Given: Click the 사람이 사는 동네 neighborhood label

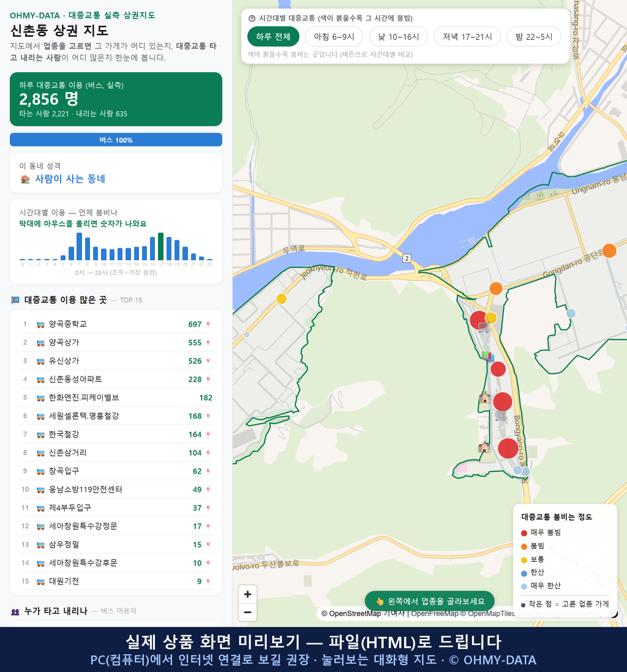Looking at the screenshot, I should [x=70, y=179].
